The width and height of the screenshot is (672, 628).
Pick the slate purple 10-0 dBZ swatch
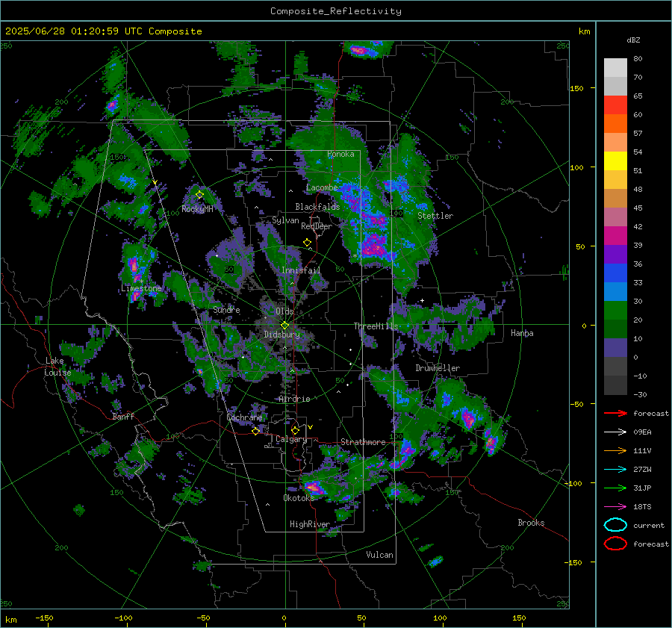(615, 347)
